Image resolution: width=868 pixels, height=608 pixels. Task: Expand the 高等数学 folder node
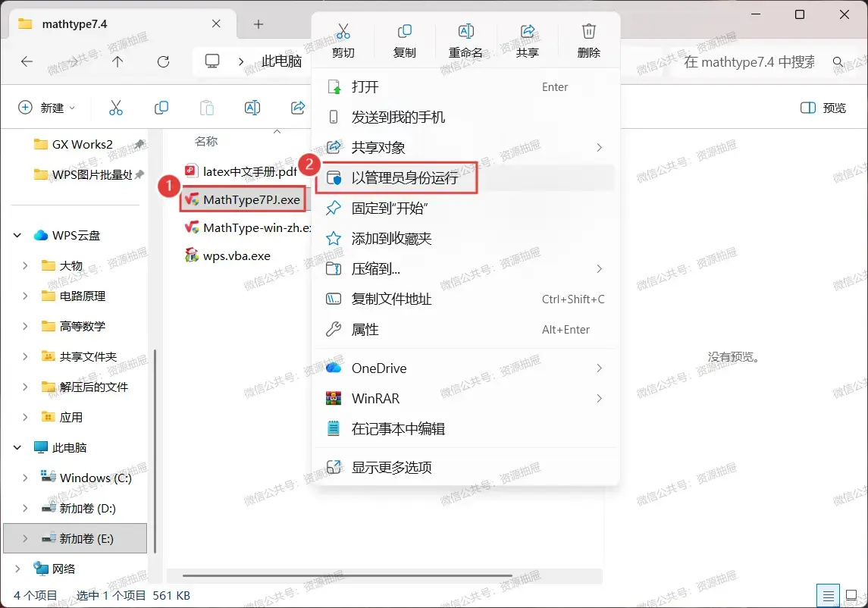25,326
